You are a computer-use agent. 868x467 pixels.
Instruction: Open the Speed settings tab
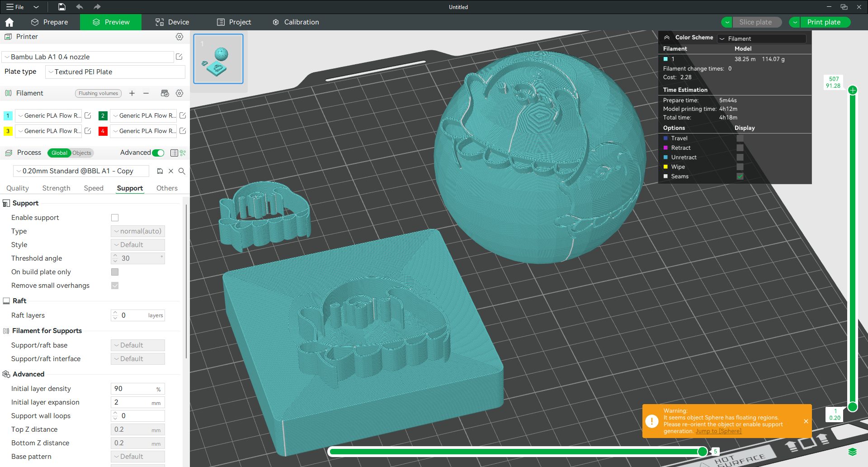tap(94, 188)
